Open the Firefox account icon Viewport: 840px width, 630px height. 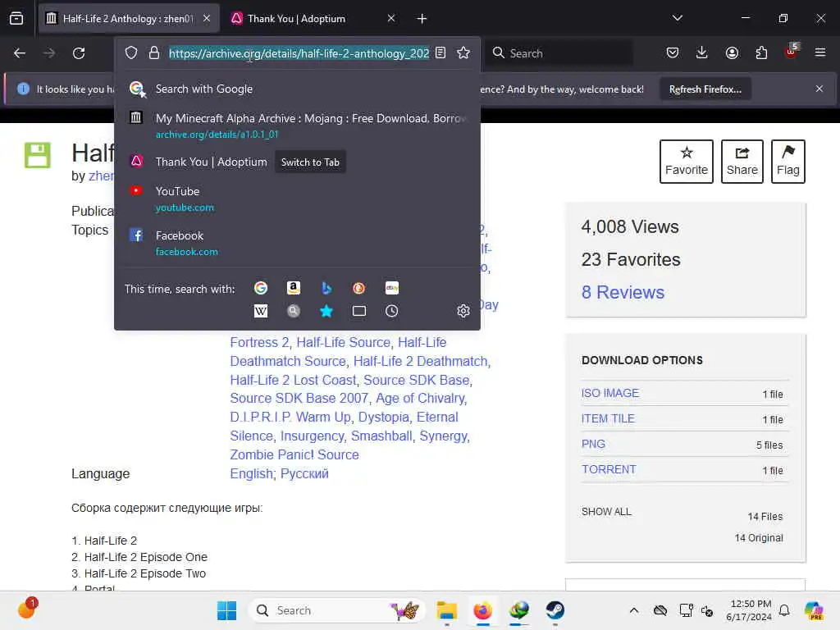click(732, 53)
